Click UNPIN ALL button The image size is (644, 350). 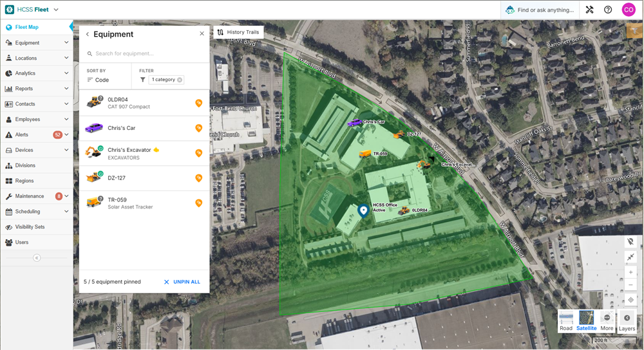[x=182, y=282]
